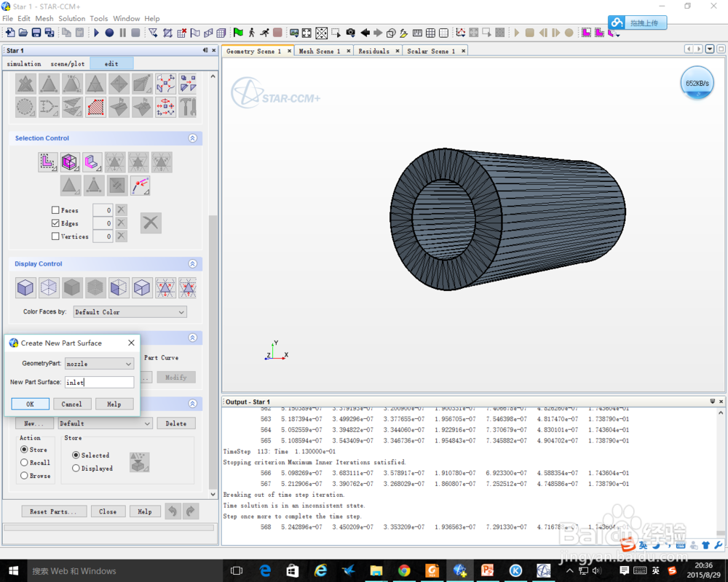
Task: Click the Delete selection set button
Action: point(176,423)
